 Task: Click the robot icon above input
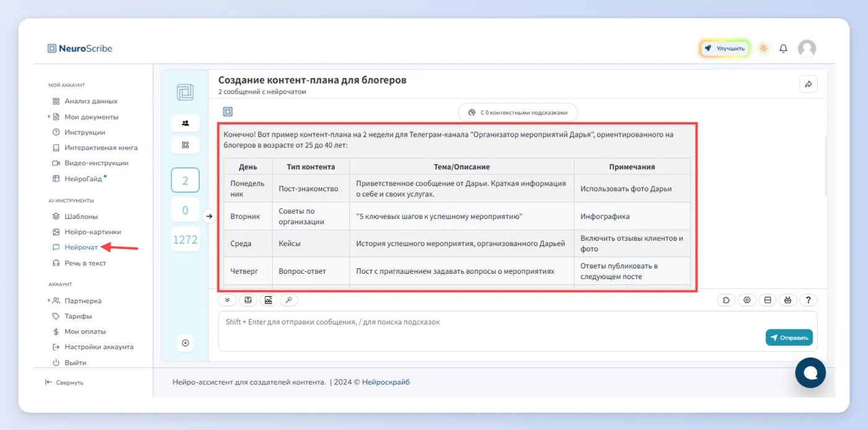tap(788, 301)
